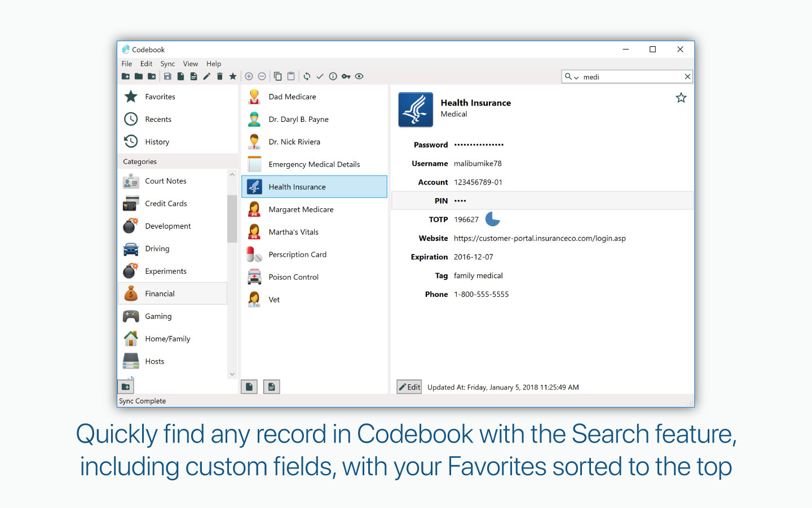Select the Gaming category

(x=173, y=316)
